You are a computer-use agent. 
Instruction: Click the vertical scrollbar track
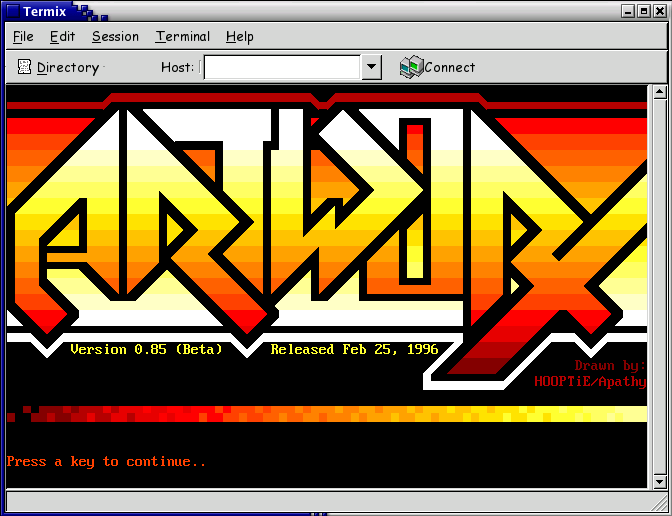click(659, 290)
